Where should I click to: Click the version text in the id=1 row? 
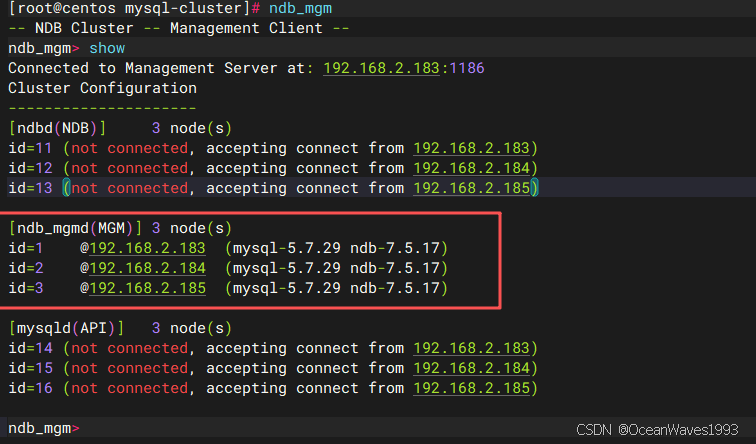pos(337,248)
